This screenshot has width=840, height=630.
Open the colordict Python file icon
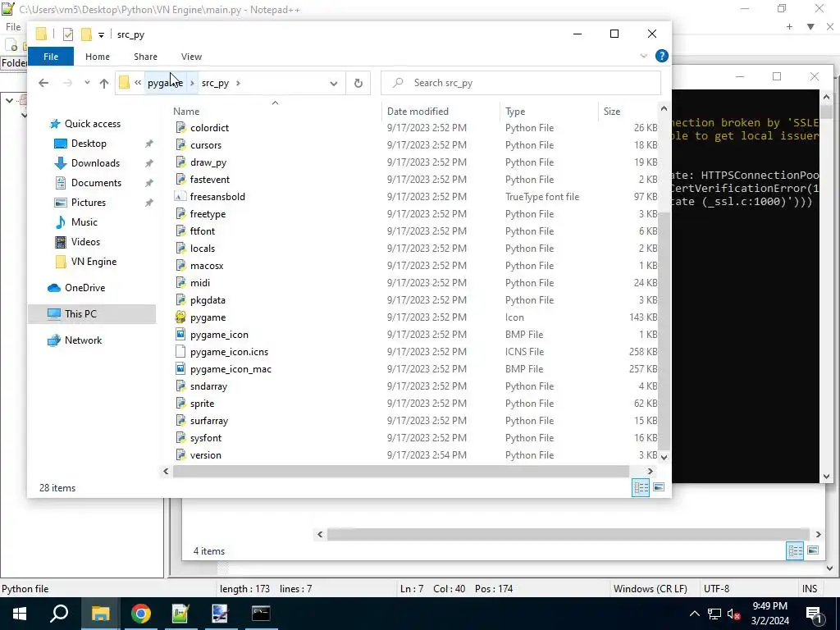(180, 127)
